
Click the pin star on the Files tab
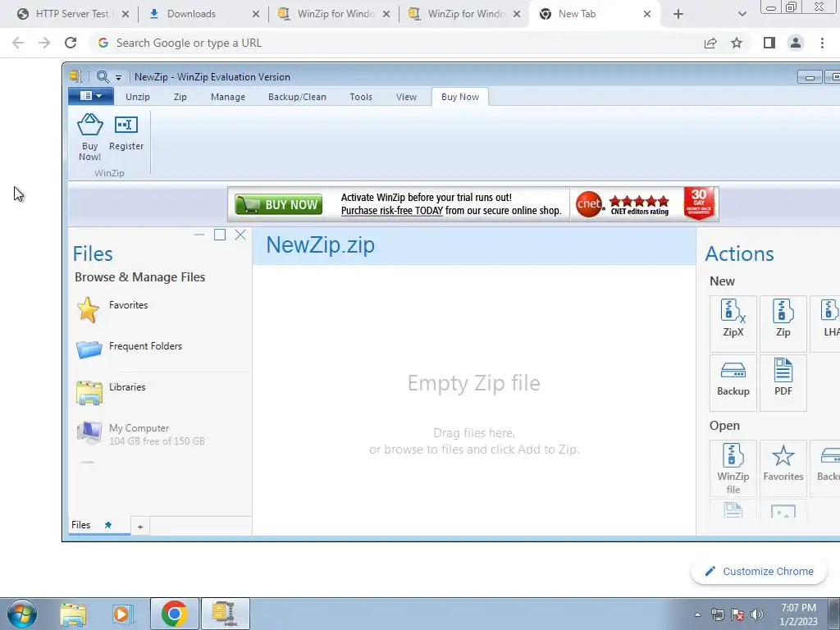point(107,525)
